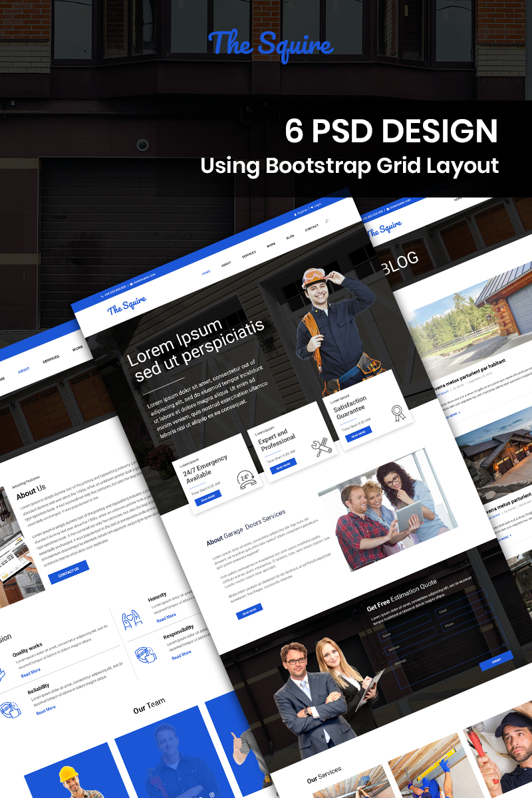Click the search magnifier icon in header

(327, 221)
